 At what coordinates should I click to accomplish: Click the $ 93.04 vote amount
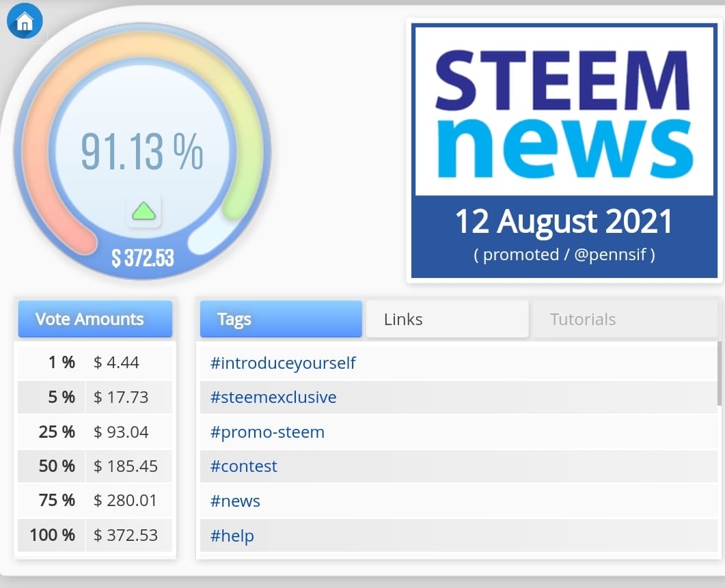121,432
